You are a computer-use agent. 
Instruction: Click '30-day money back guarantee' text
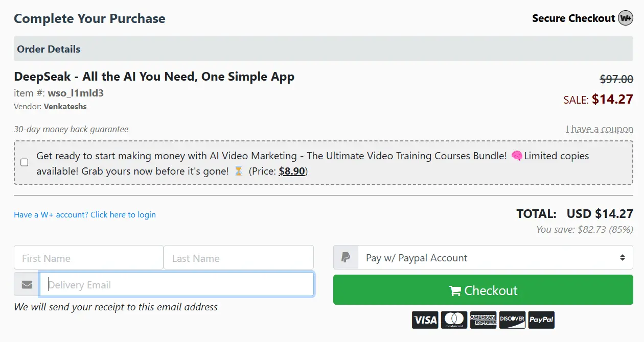[71, 129]
